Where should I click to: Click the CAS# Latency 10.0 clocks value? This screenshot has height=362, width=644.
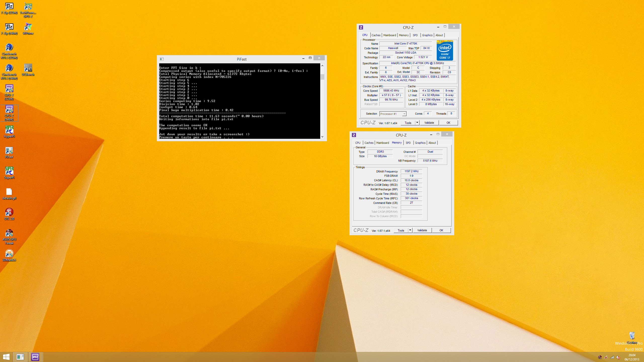coord(411,180)
